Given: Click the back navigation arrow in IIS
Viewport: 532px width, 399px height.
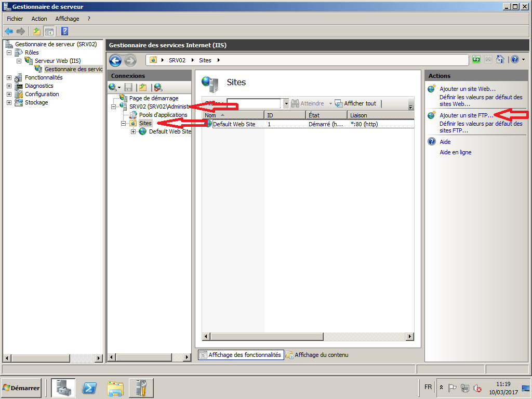Looking at the screenshot, I should point(115,60).
